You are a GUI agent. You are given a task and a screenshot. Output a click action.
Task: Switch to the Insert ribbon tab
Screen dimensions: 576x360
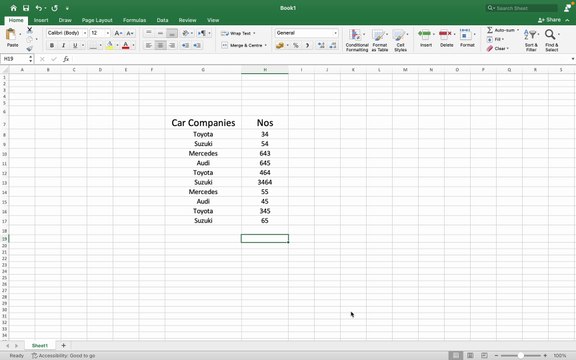click(x=41, y=20)
